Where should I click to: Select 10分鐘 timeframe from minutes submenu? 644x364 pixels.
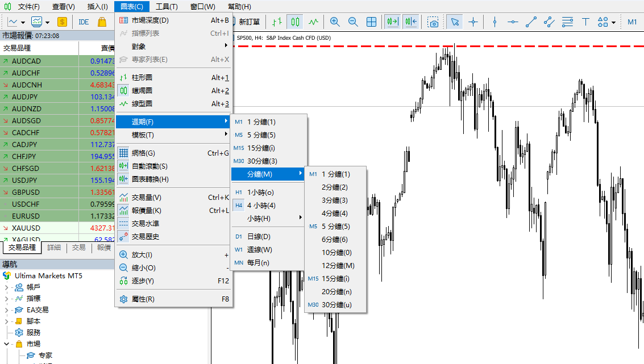pyautogui.click(x=336, y=252)
